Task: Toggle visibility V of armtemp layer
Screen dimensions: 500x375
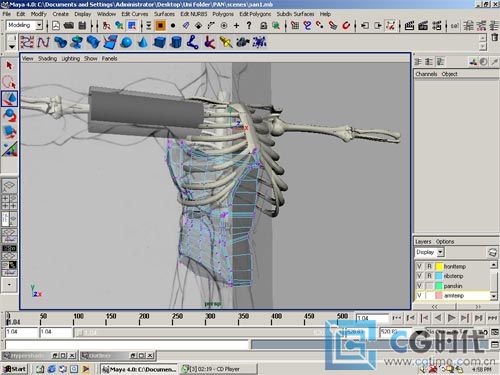Action: [419, 295]
